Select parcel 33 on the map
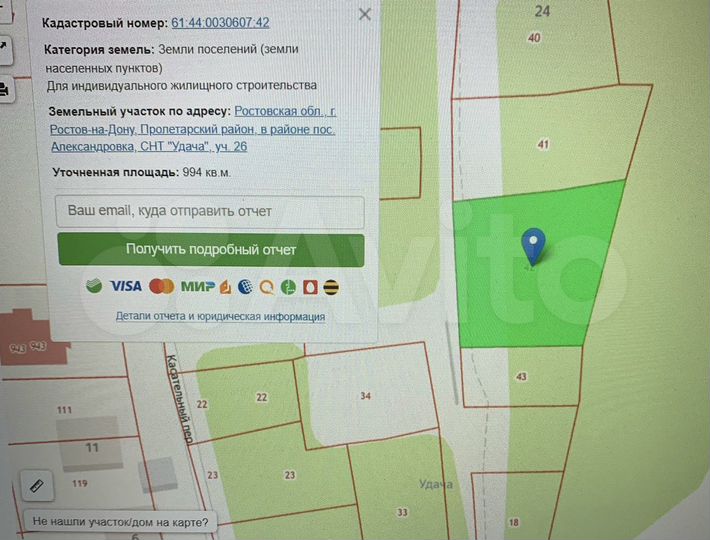This screenshot has height=540, width=710. [402, 512]
